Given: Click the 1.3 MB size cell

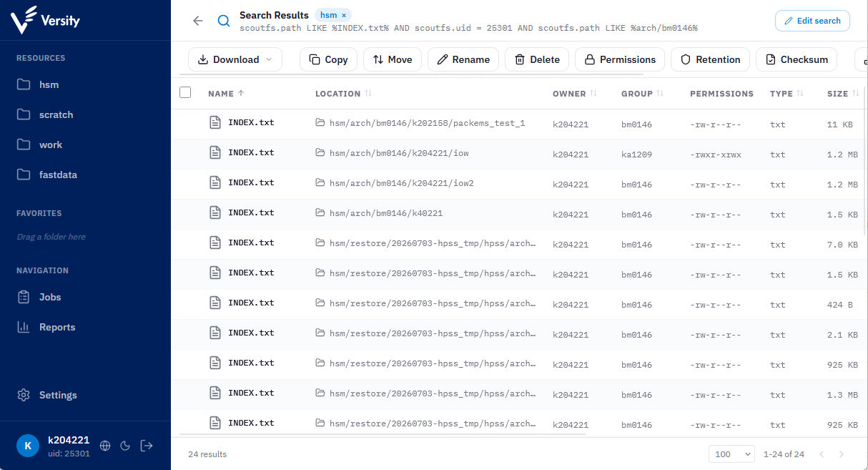Looking at the screenshot, I should 842,395.
